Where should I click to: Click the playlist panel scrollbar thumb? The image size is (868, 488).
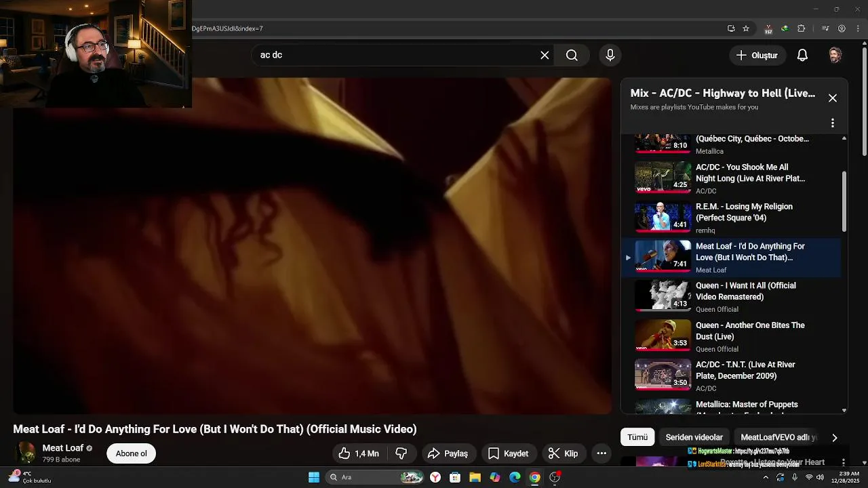point(844,201)
